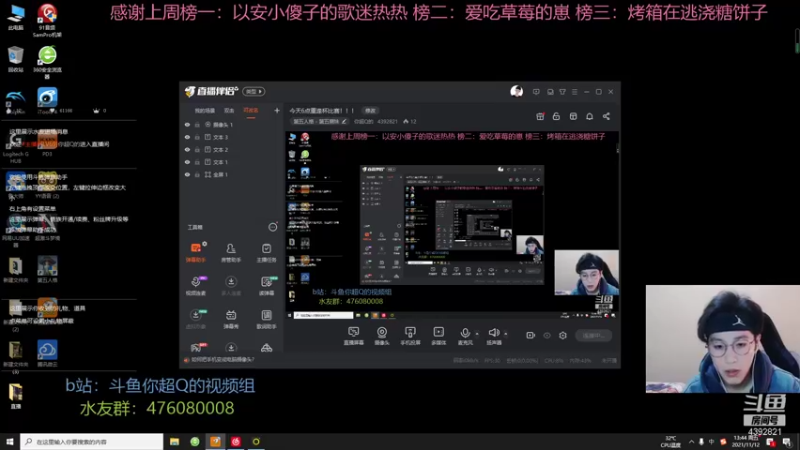
Task: Open notifications bell icon
Action: [589, 116]
